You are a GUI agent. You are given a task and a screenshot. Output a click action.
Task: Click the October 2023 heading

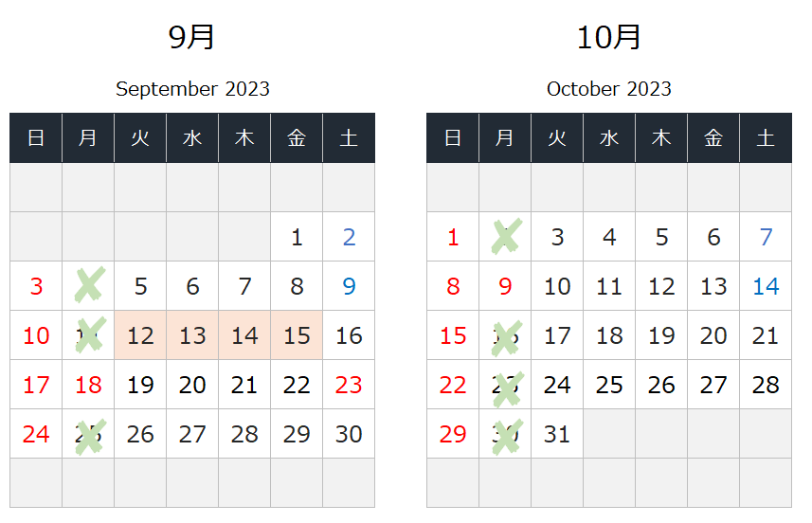click(x=609, y=89)
